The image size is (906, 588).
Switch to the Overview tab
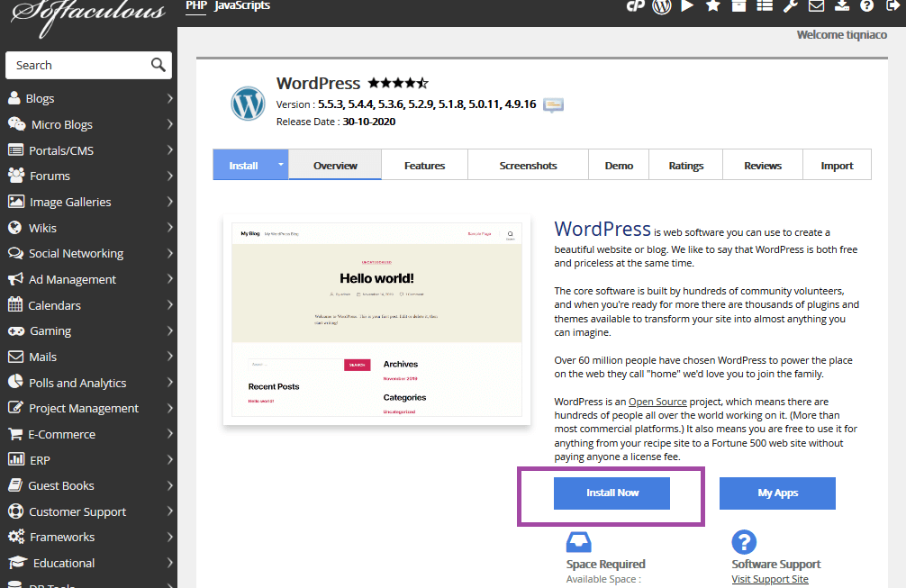[335, 165]
